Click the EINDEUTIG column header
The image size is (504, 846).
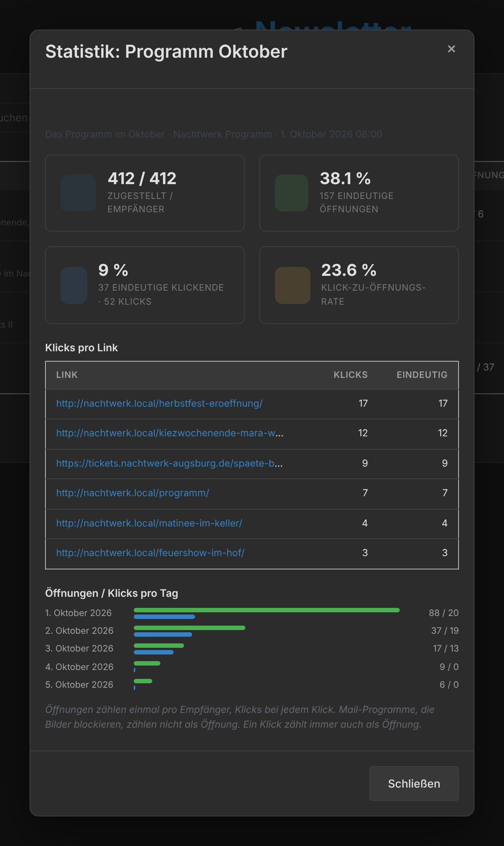[422, 375]
